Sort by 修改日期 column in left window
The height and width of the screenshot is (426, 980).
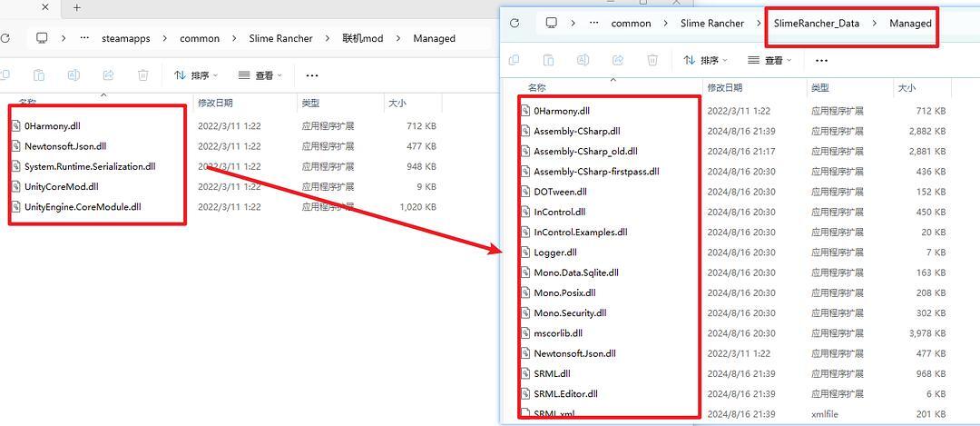click(x=216, y=103)
